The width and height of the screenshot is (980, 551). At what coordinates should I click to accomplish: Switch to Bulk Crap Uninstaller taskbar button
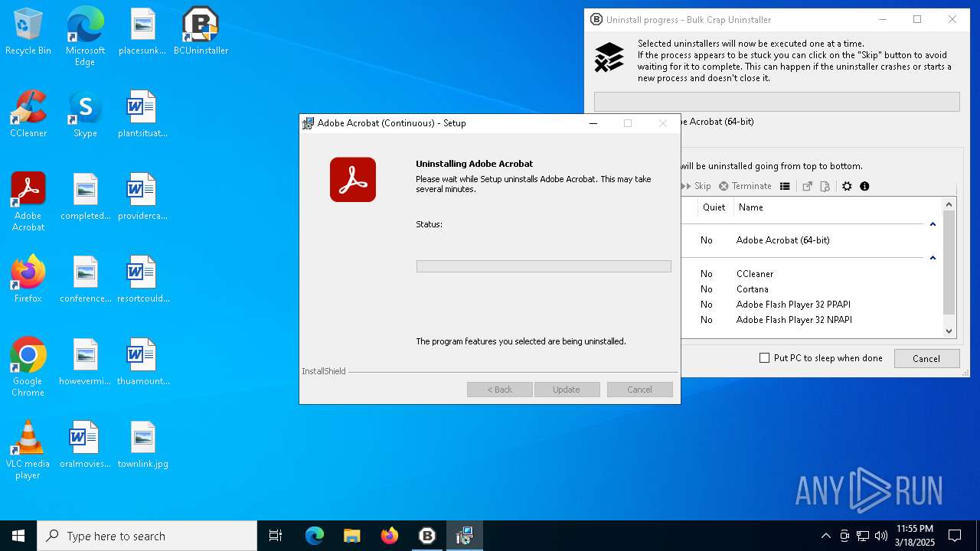point(427,536)
